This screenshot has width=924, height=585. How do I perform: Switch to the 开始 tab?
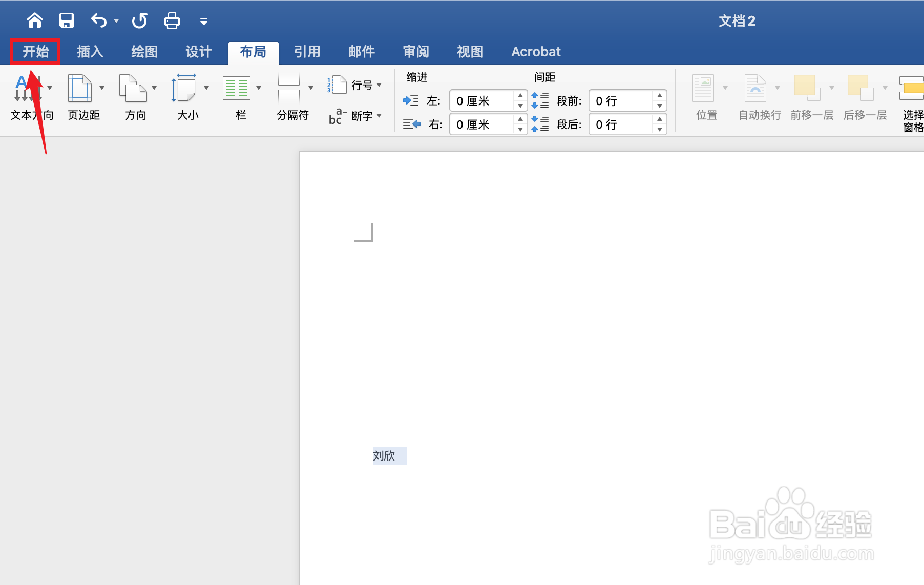click(x=36, y=52)
